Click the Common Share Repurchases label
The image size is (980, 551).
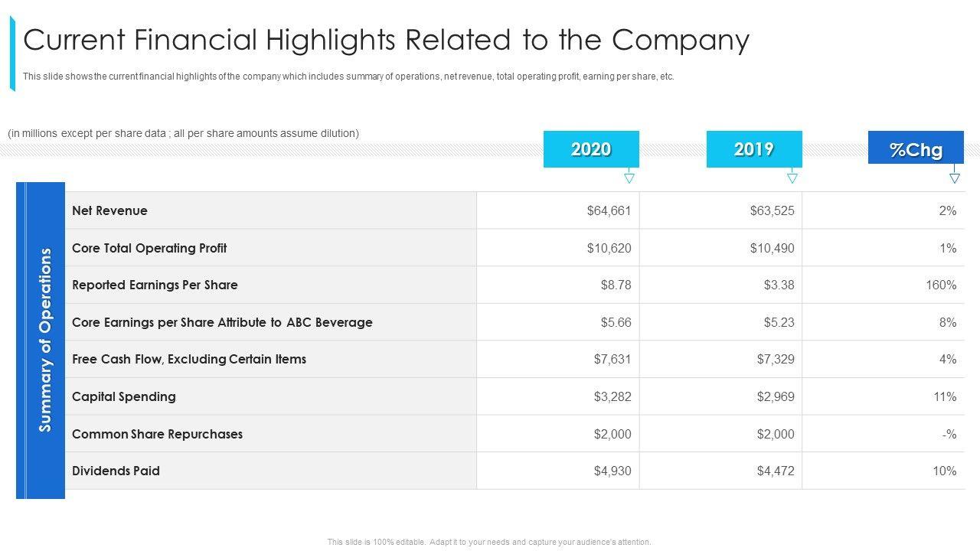pyautogui.click(x=157, y=434)
